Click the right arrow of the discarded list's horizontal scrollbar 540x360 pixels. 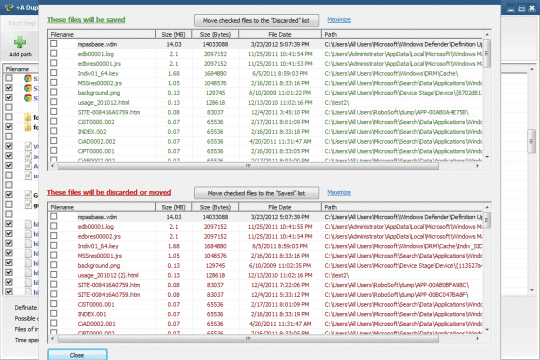(477, 339)
